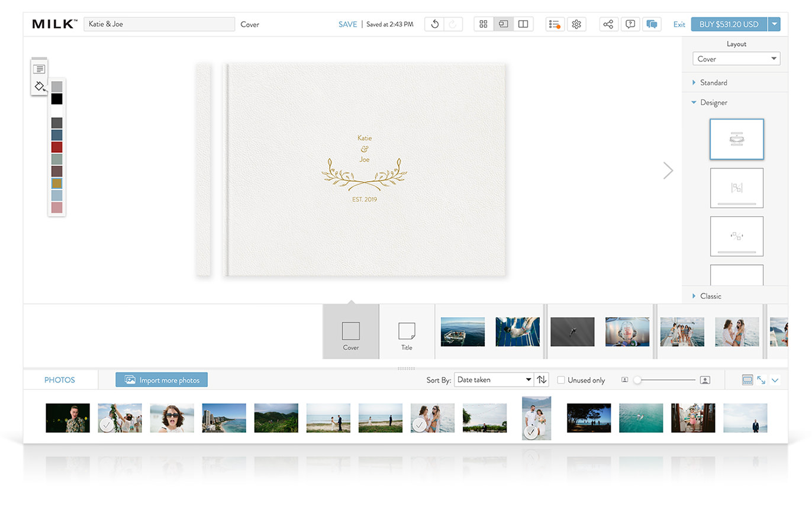The image size is (812, 509).
Task: Toggle the Unused only checkbox
Action: tap(561, 380)
